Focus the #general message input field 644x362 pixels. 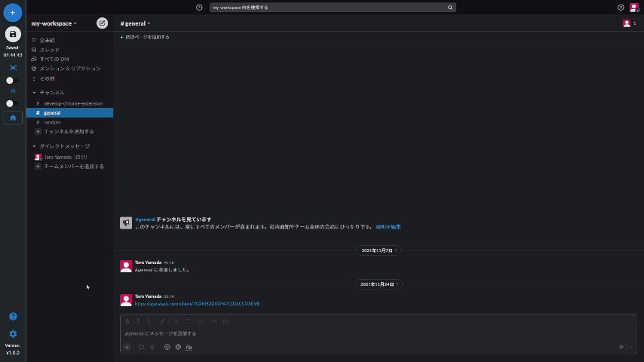tap(379, 333)
